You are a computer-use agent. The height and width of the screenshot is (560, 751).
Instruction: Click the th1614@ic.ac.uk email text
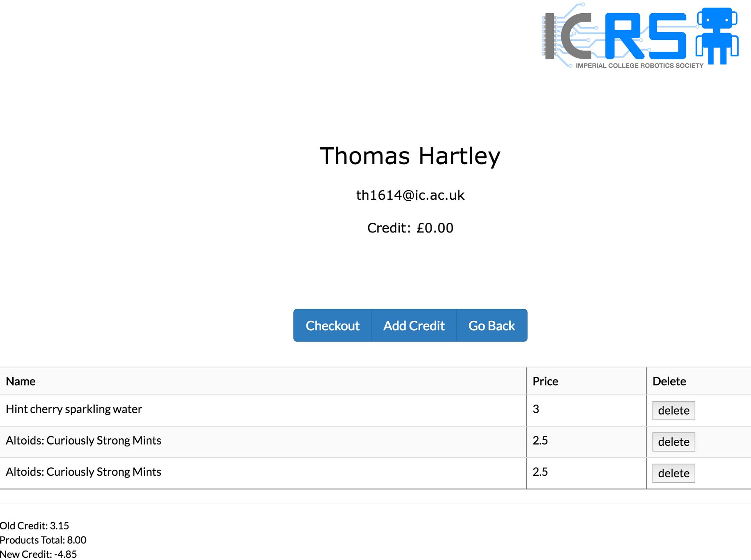(410, 195)
